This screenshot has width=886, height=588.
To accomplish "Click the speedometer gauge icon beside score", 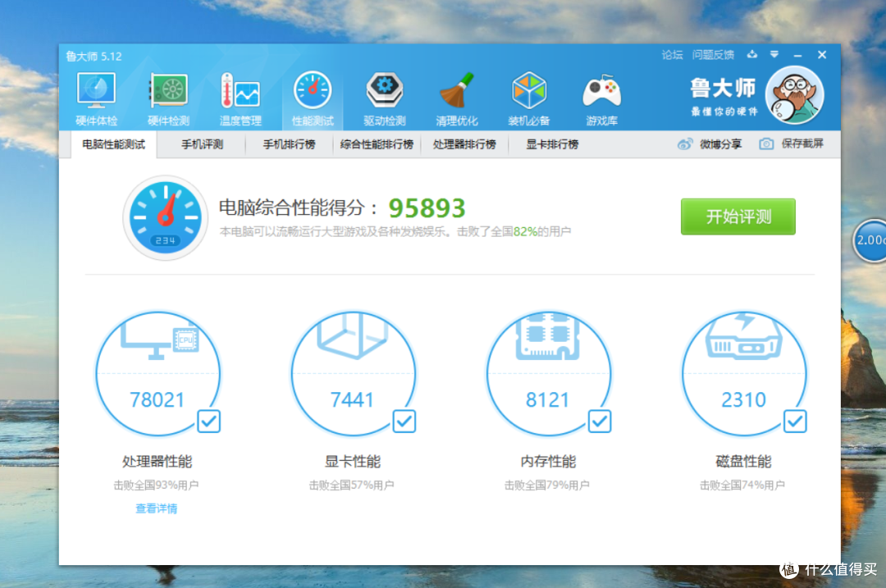I will (x=166, y=217).
